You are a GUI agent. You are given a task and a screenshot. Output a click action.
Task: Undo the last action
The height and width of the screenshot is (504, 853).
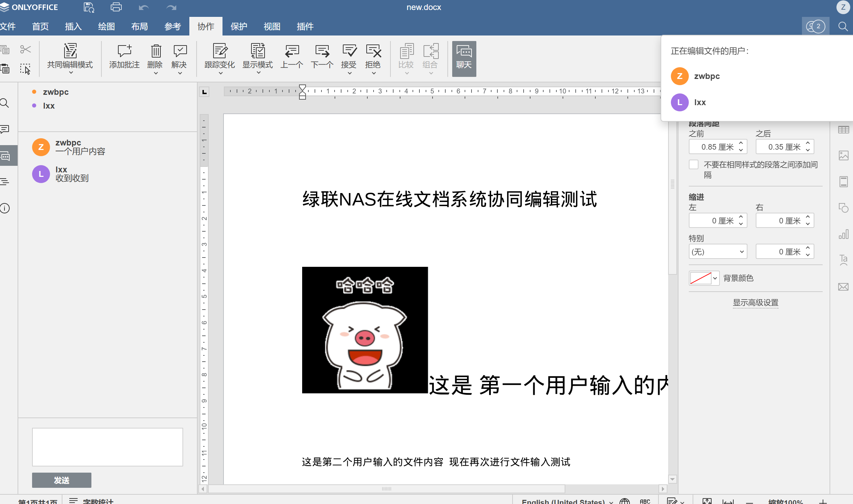[144, 7]
